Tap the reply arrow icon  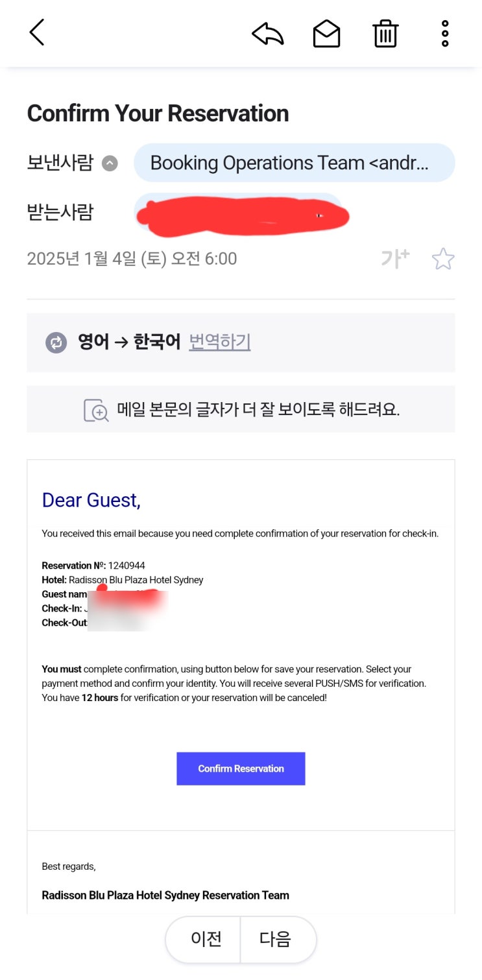(x=268, y=34)
